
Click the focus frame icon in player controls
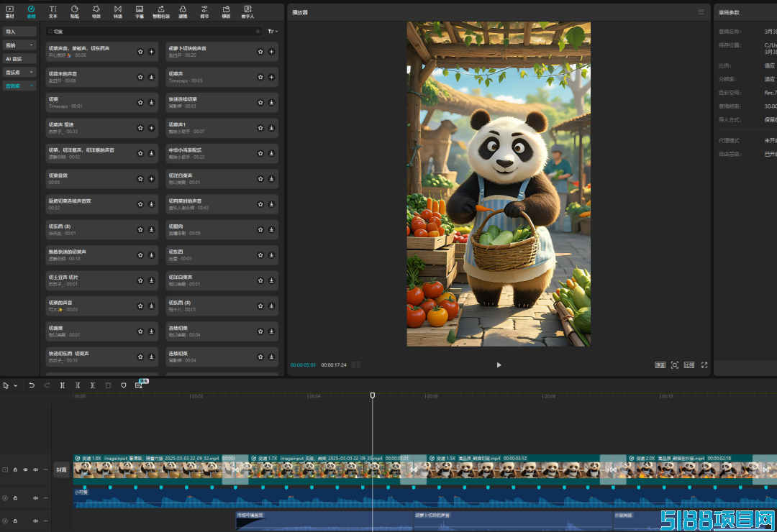click(674, 365)
